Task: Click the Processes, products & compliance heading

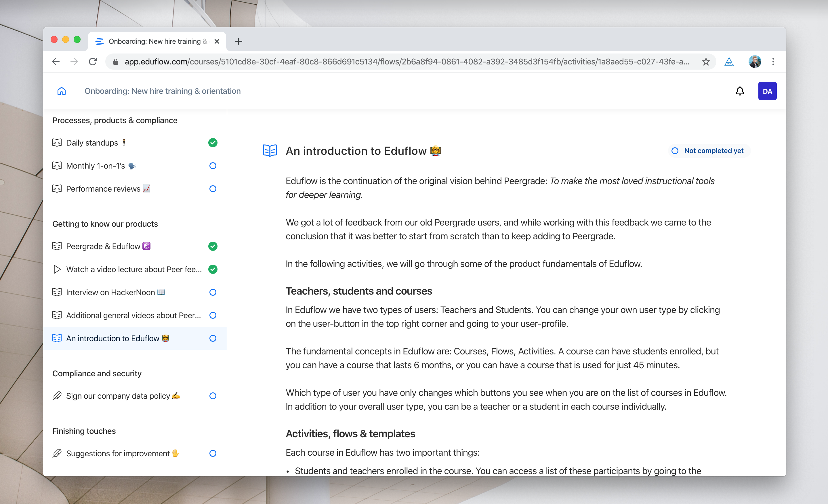Action: pyautogui.click(x=115, y=120)
